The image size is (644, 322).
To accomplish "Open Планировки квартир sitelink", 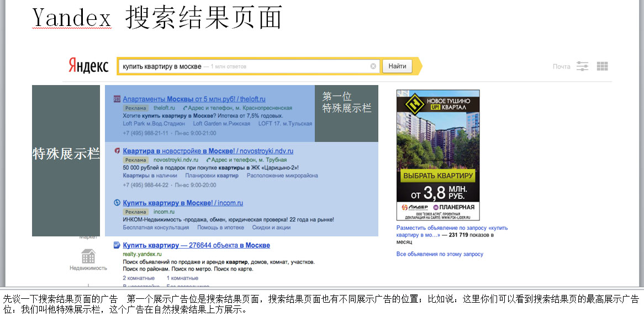I will (212, 176).
